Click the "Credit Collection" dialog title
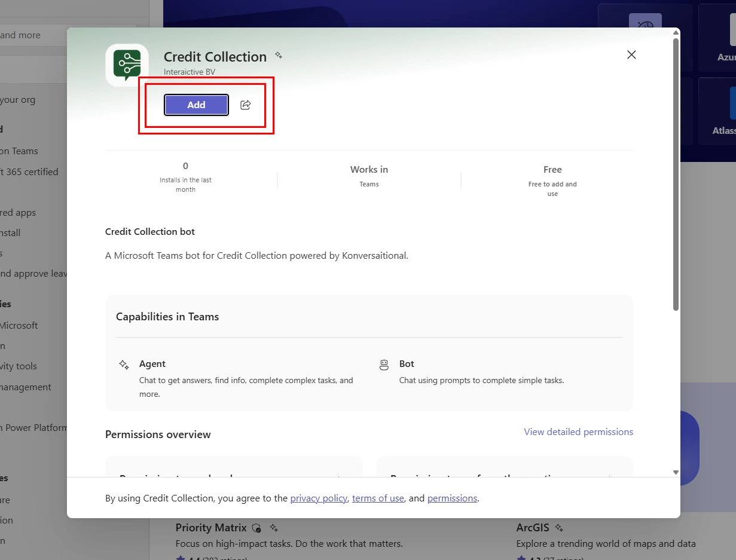Screen dimensions: 736x560 click(215, 57)
